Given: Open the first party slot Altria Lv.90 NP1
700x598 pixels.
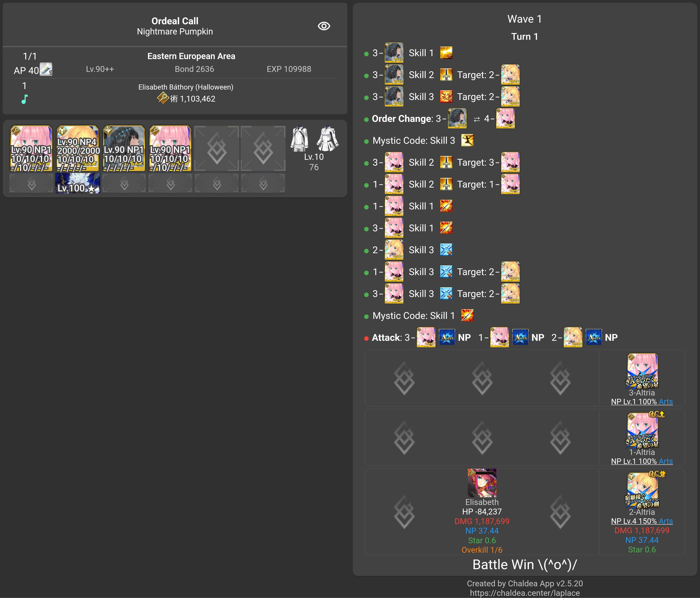Looking at the screenshot, I should (31, 149).
